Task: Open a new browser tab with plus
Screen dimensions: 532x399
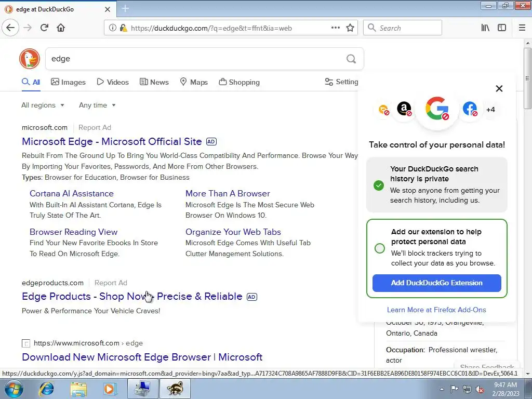Action: (x=125, y=9)
